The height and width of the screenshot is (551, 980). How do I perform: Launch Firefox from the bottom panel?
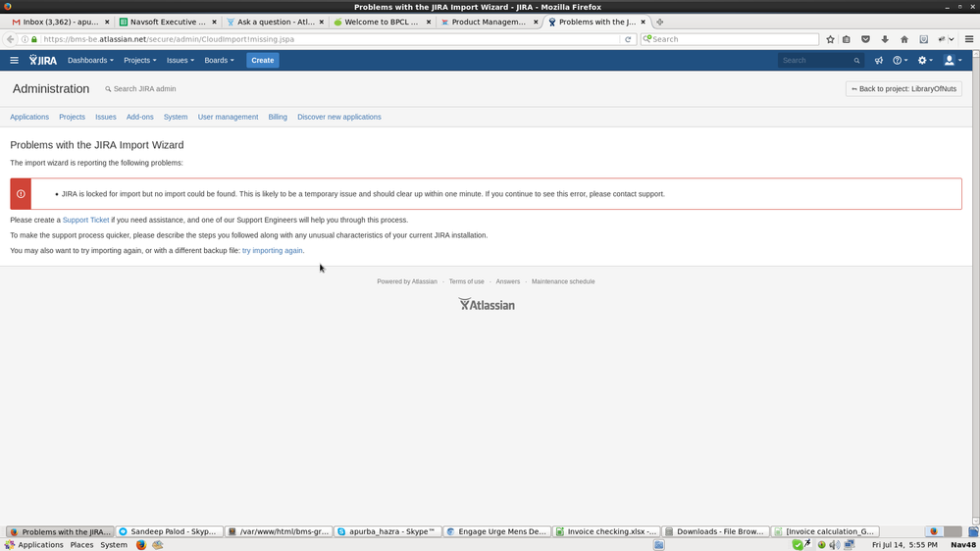click(x=141, y=545)
